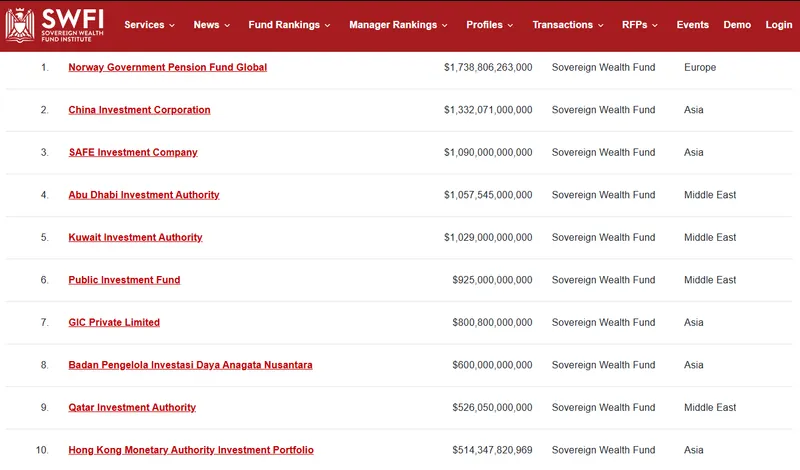Select the $514,347,820,969 assets value

[492, 450]
